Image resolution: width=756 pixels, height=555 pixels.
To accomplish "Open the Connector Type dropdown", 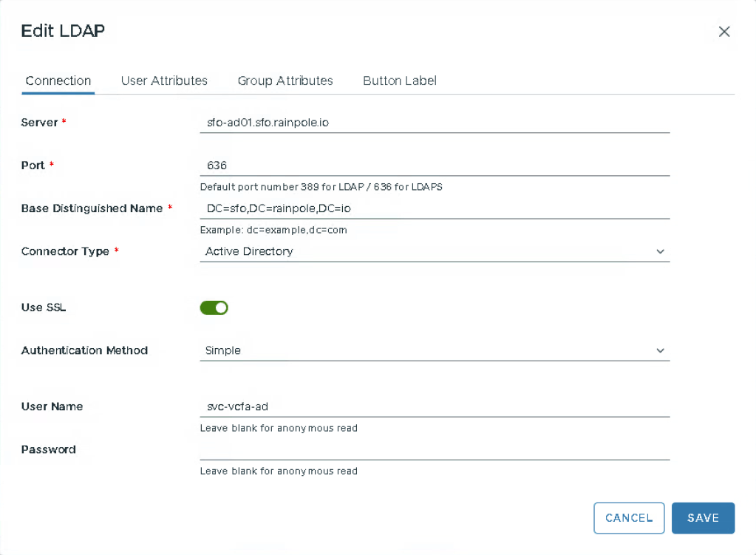I will click(x=435, y=251).
